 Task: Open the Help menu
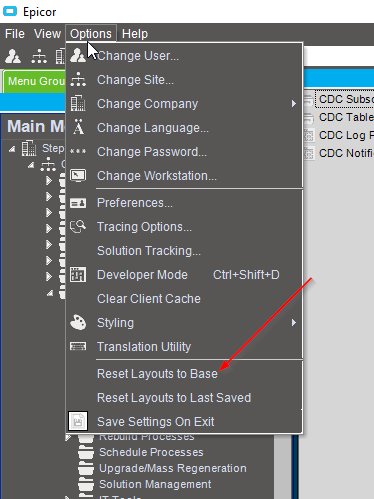[135, 34]
